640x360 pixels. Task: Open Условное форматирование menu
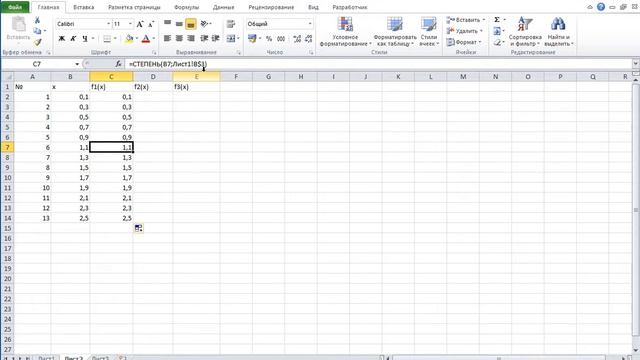pos(345,32)
